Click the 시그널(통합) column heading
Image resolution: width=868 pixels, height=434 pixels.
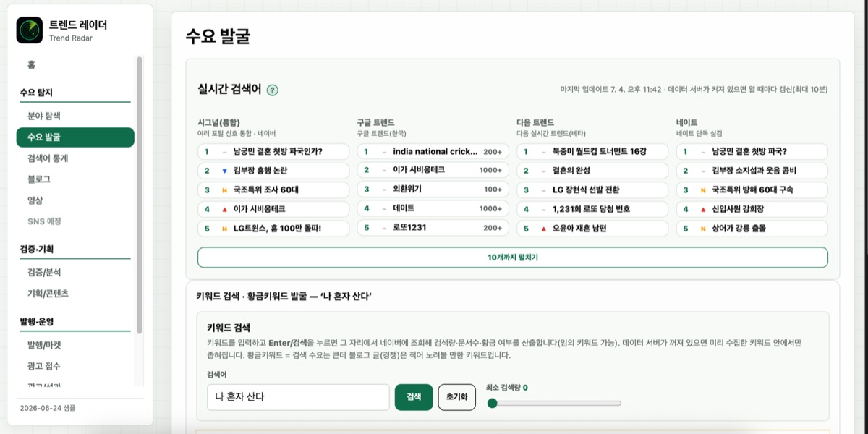pyautogui.click(x=218, y=123)
